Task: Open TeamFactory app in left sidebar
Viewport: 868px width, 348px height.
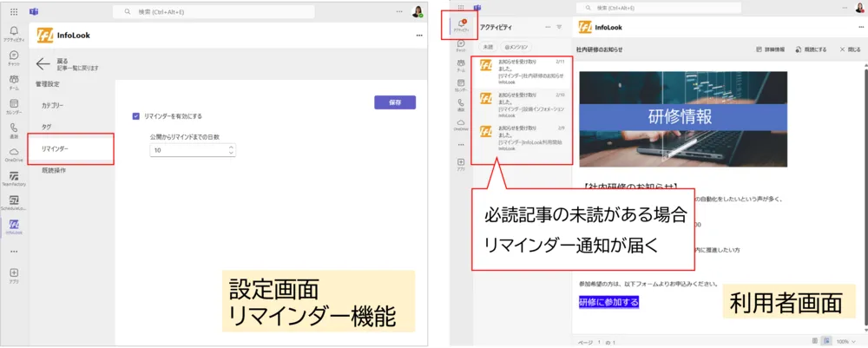Action: 14,177
